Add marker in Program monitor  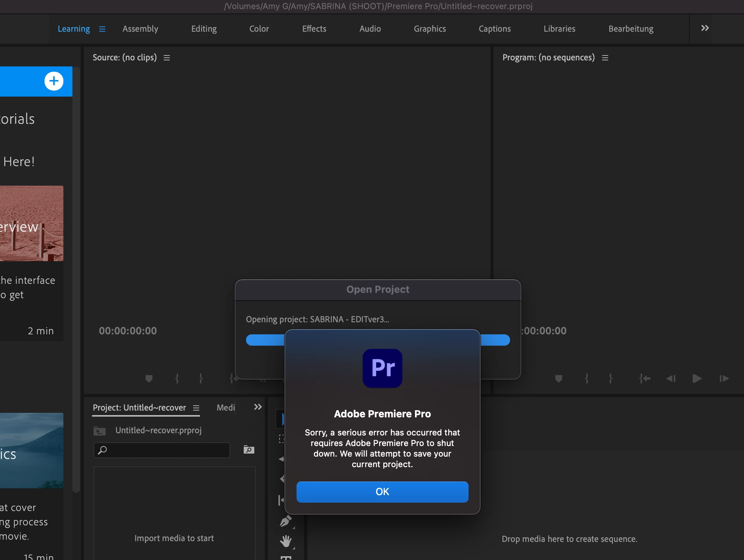(x=559, y=378)
